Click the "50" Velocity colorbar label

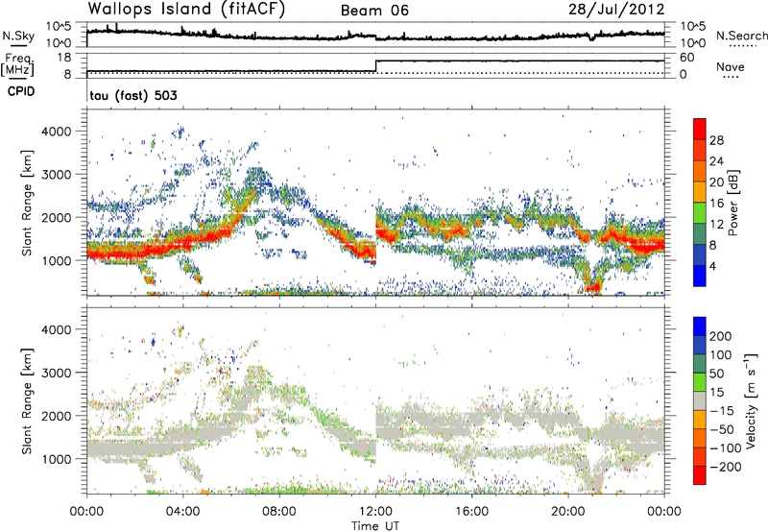click(x=716, y=374)
